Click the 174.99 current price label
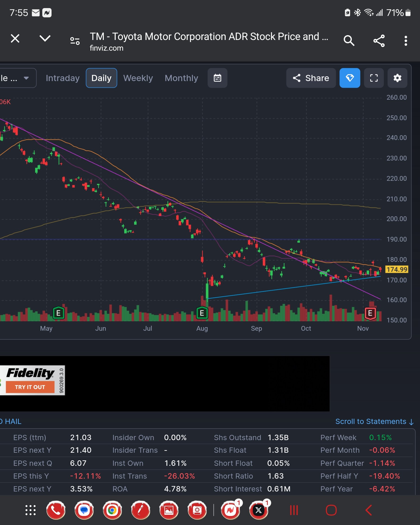The width and height of the screenshot is (420, 525). (397, 269)
